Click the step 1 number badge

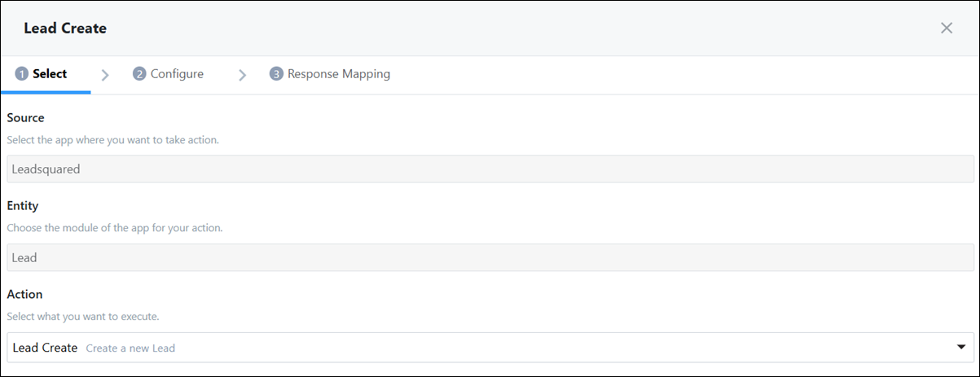tap(22, 74)
